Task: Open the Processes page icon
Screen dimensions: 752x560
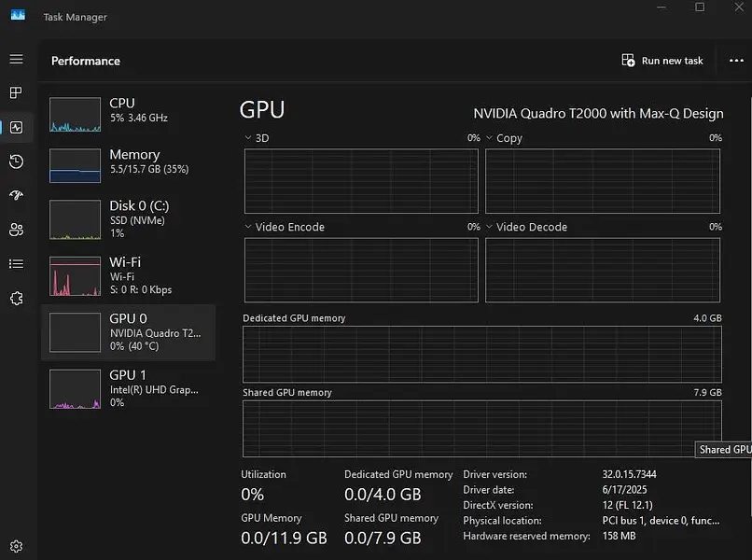Action: click(16, 93)
